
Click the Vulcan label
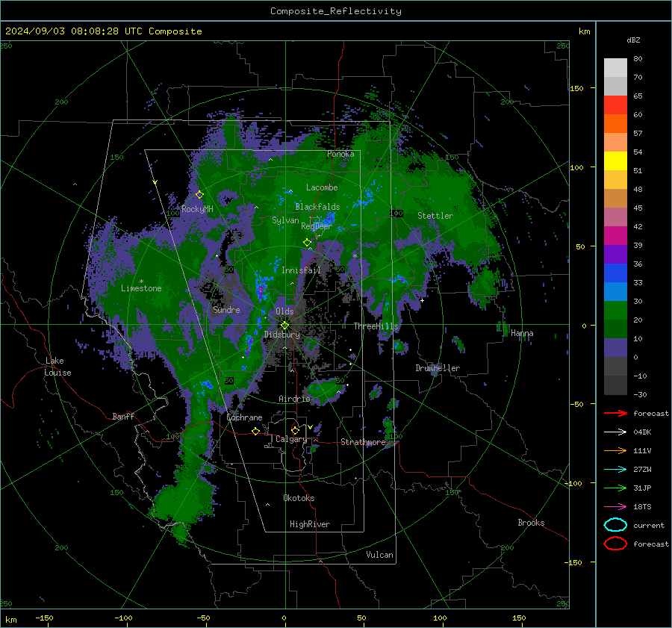379,555
